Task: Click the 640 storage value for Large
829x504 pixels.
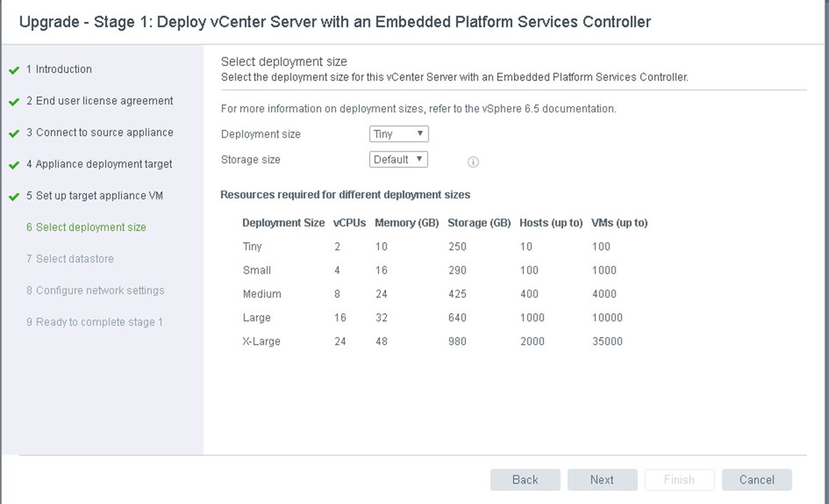Action: 458,318
